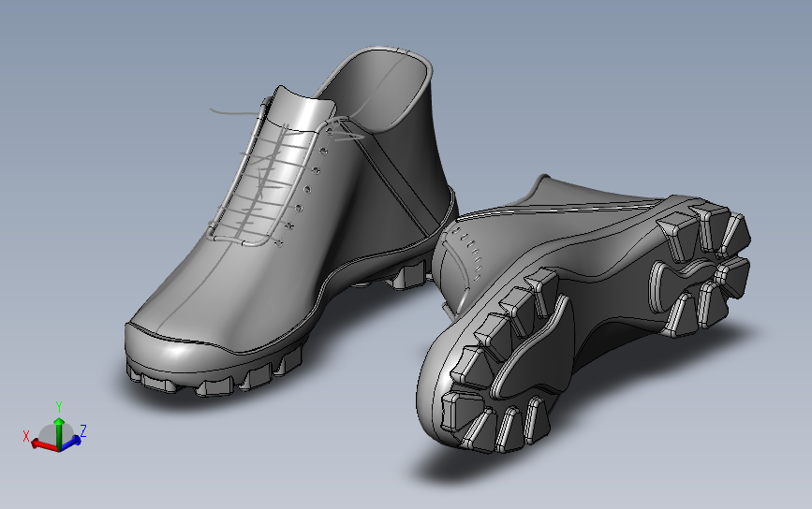Screen dimensions: 812x509
Task: Click the blue Z axis of the orientation triad
Action: pyautogui.click(x=72, y=443)
